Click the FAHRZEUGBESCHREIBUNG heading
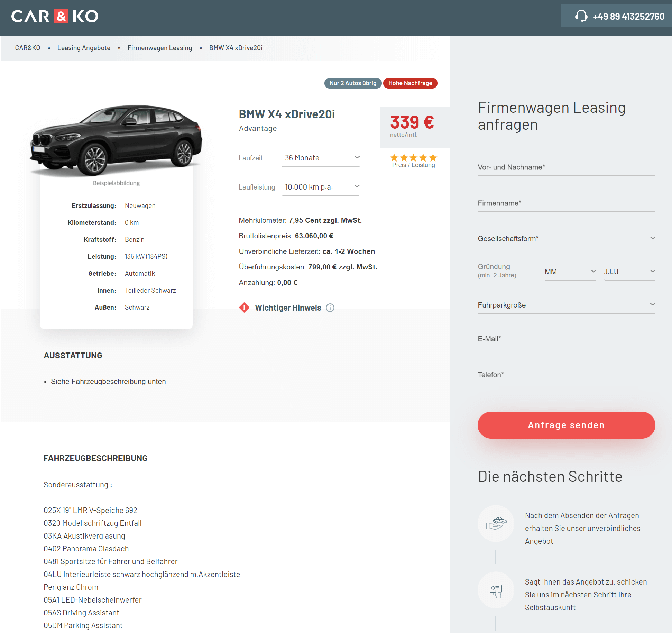The height and width of the screenshot is (633, 672). point(95,458)
